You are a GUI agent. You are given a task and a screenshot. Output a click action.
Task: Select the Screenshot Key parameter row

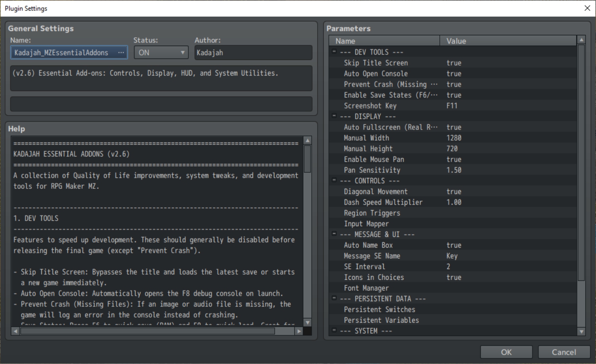453,106
